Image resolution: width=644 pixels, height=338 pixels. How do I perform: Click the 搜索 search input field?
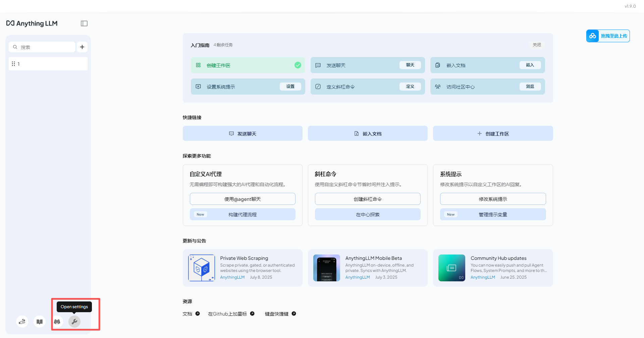[x=42, y=47]
